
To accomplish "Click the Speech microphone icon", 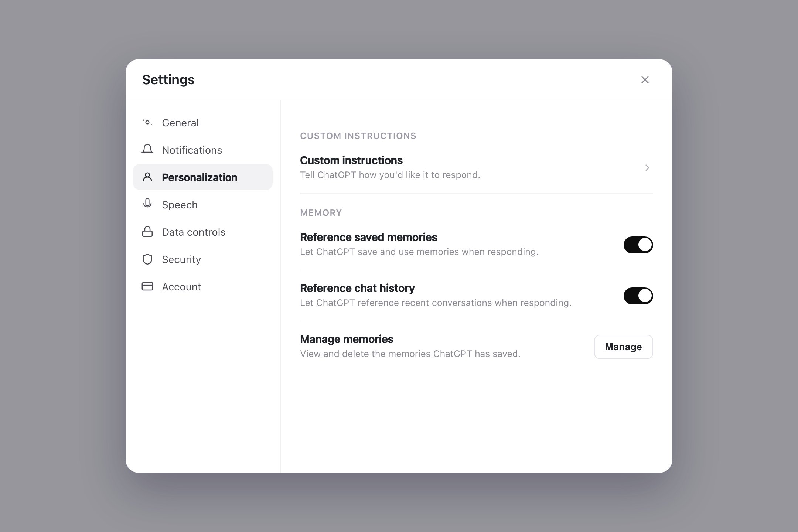I will 147,204.
